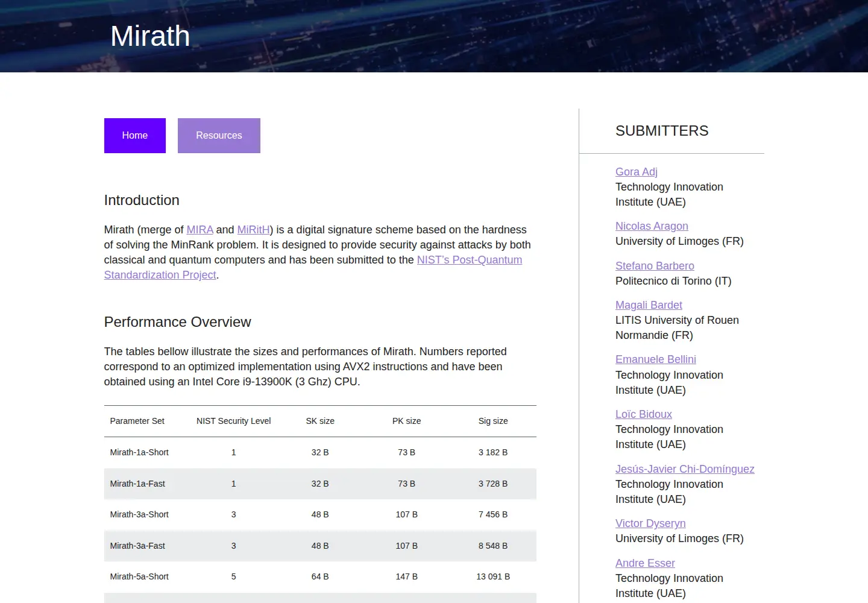Viewport: 868px width, 603px height.
Task: Click the 147 B PK size cell
Action: coord(407,576)
